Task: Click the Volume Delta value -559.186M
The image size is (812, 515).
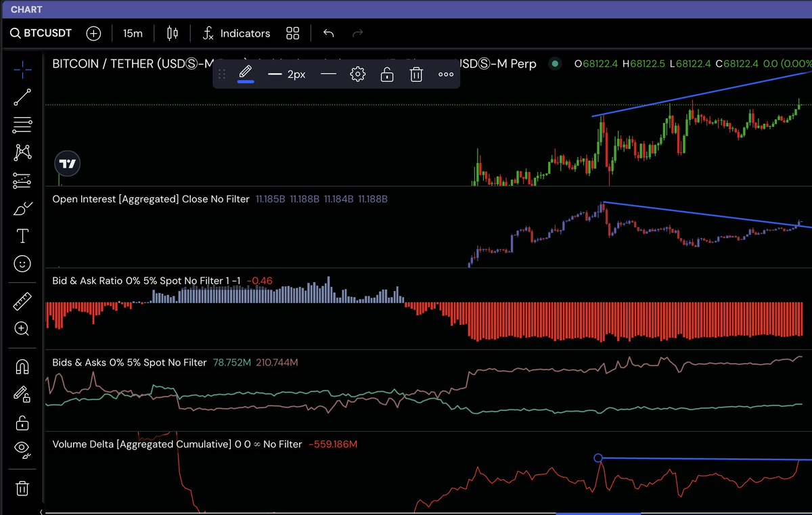Action: 333,445
